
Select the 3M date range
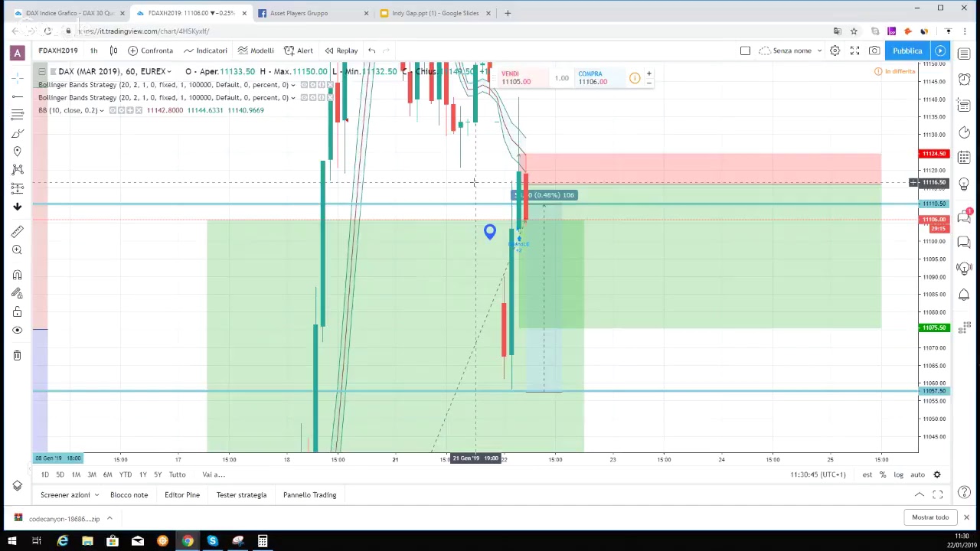[x=92, y=474]
